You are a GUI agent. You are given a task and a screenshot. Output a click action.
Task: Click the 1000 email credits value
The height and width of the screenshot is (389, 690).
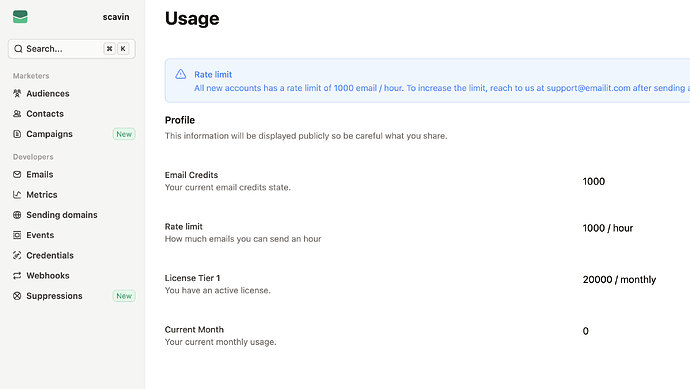coord(594,181)
